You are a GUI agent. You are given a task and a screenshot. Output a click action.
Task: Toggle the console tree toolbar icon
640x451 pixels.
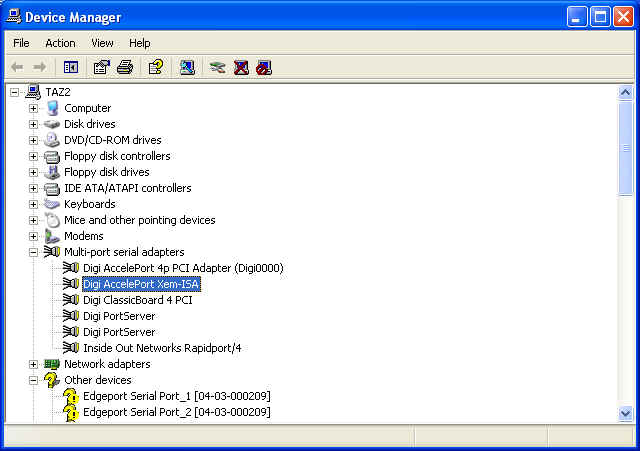coord(71,67)
